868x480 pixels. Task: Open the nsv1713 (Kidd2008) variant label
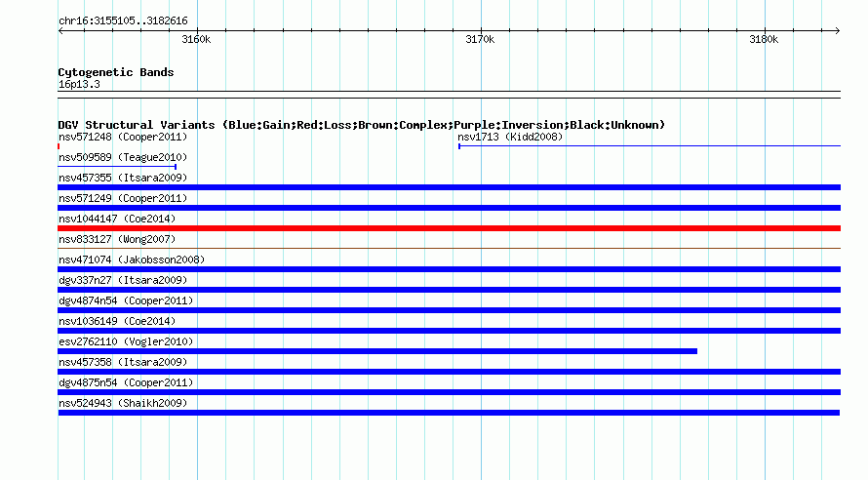(510, 137)
